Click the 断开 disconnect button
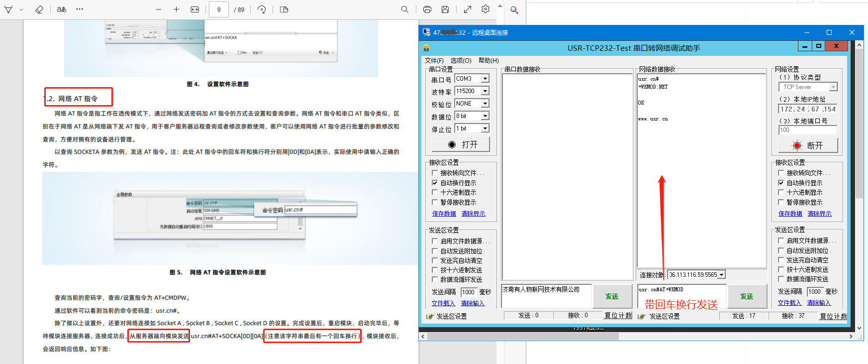Image resolution: width=868 pixels, height=364 pixels. click(x=808, y=145)
